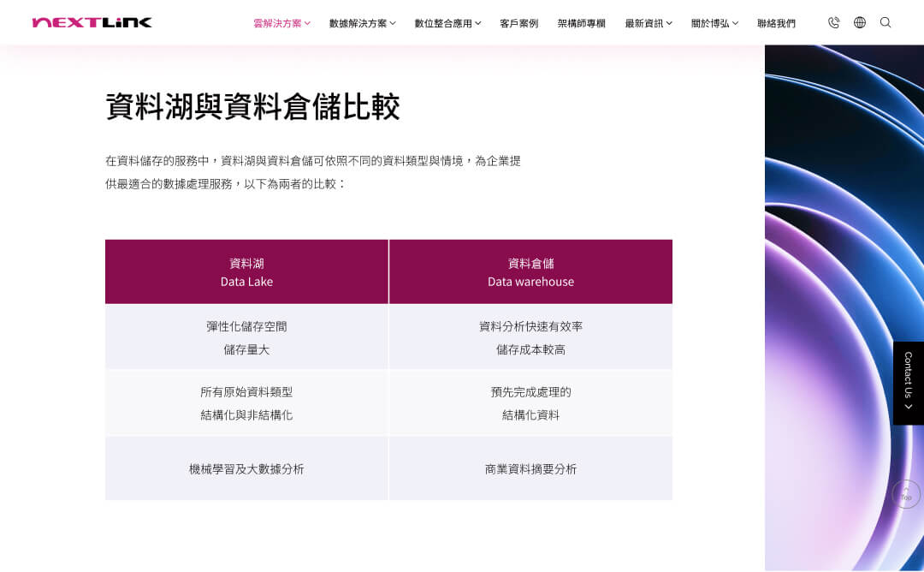Click the 資料湖與資料倉儲比較 heading
The height and width of the screenshot is (572, 924).
click(252, 106)
